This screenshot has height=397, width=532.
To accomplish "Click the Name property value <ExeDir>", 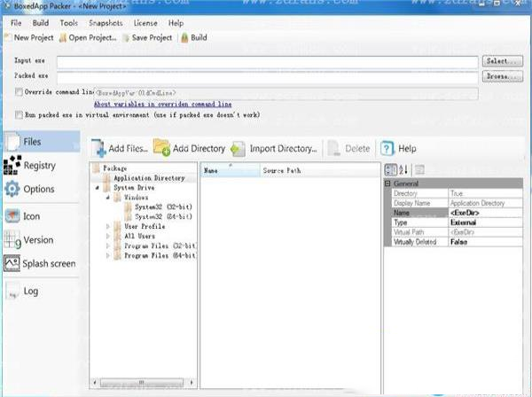I will point(485,213).
